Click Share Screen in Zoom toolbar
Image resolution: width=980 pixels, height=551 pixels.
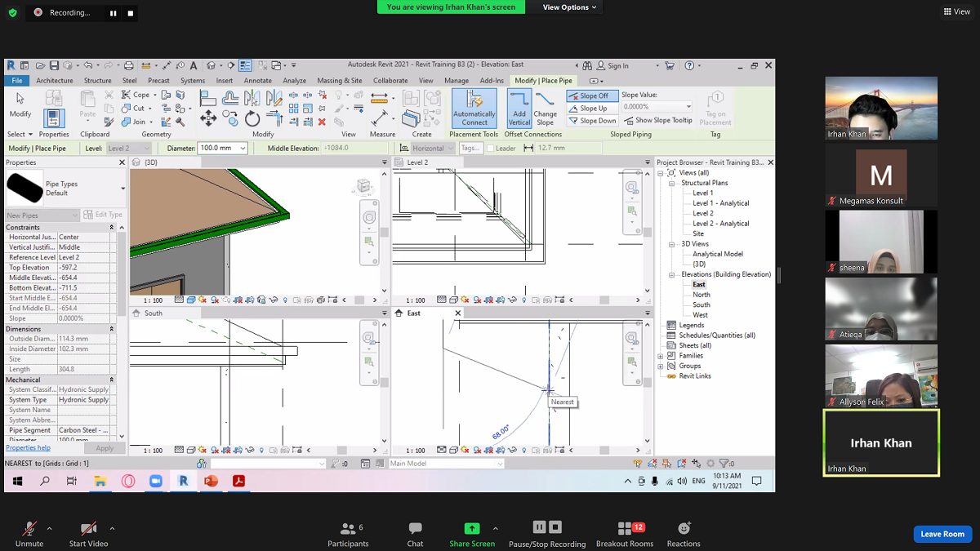pyautogui.click(x=472, y=535)
